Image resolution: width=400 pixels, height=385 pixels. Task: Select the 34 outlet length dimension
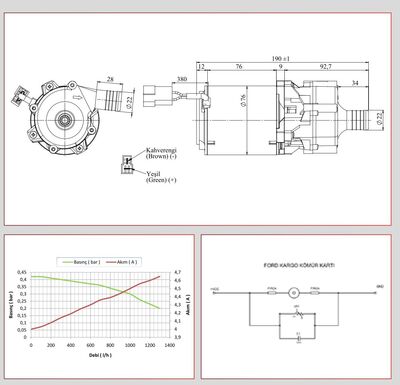pos(355,83)
